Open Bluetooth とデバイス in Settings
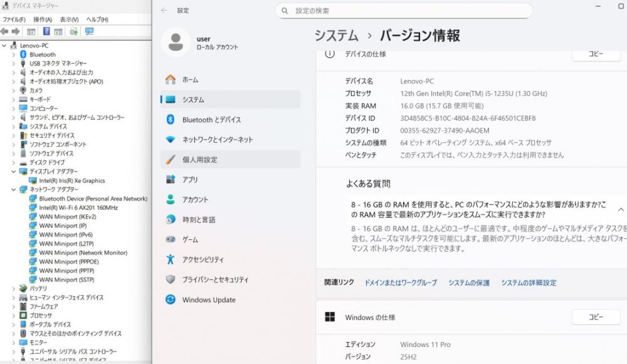Screen dimensions: 627x364 point(230,120)
